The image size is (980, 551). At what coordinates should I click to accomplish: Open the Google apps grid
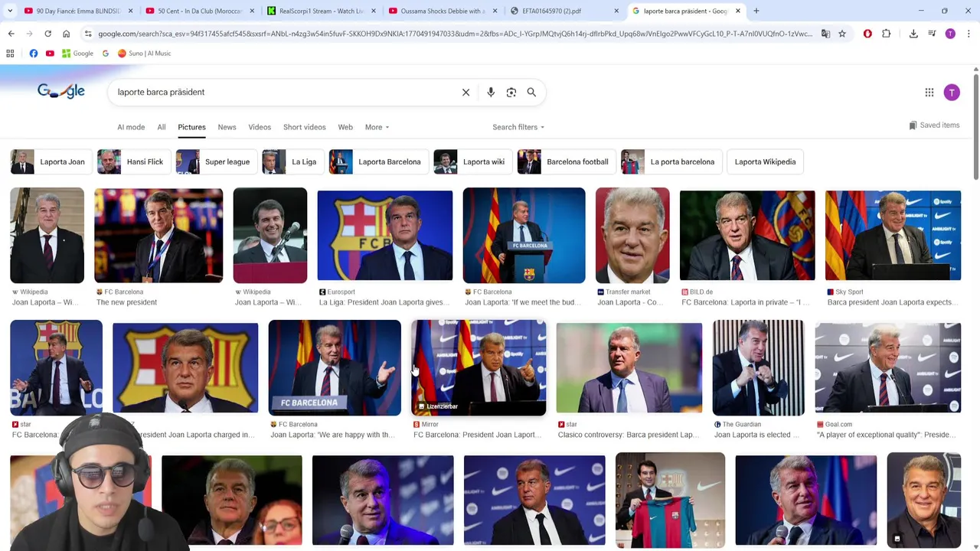coord(929,93)
